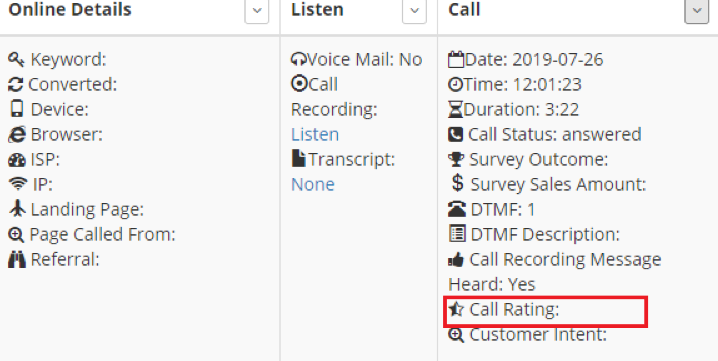The image size is (718, 361).
Task: Click the mobile phone Device icon
Action: coord(16,109)
